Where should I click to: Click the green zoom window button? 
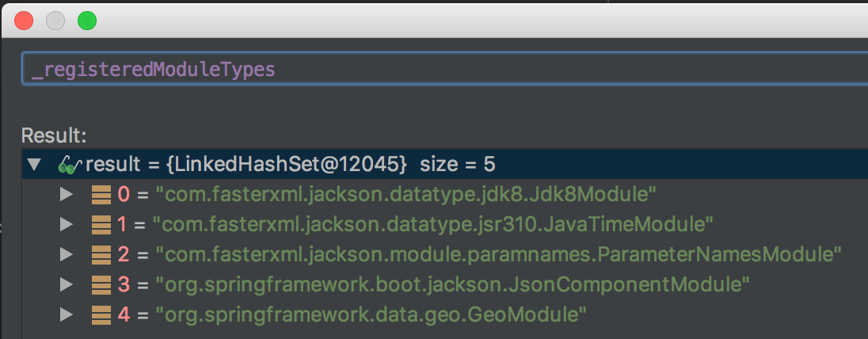[x=87, y=21]
